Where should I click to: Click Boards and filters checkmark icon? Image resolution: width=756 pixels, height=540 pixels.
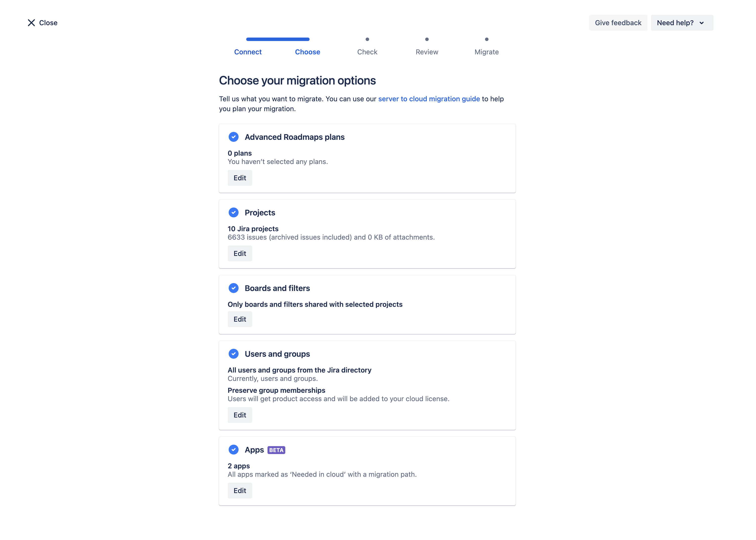tap(234, 288)
